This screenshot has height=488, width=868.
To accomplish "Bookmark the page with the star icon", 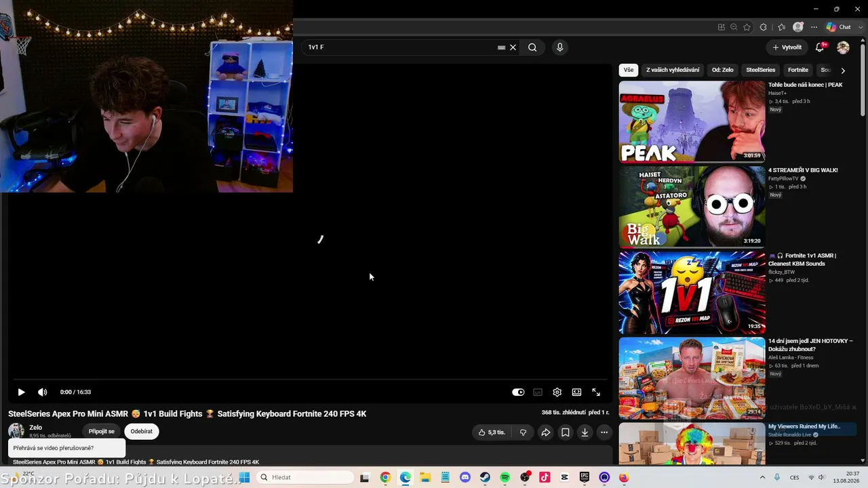I will tap(747, 27).
